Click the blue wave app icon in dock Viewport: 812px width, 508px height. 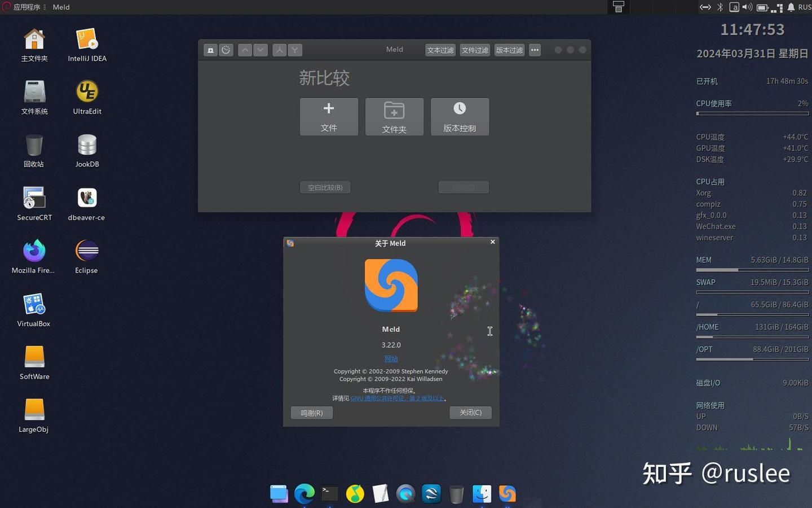431,493
